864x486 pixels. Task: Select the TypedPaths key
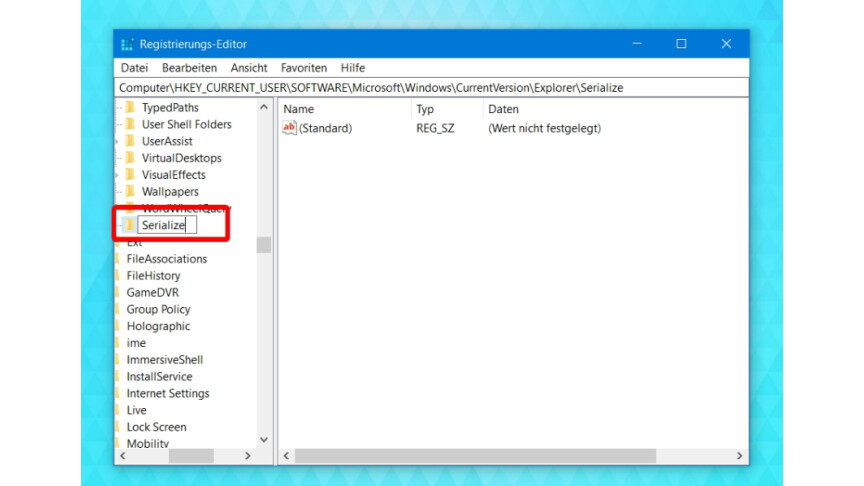click(170, 107)
